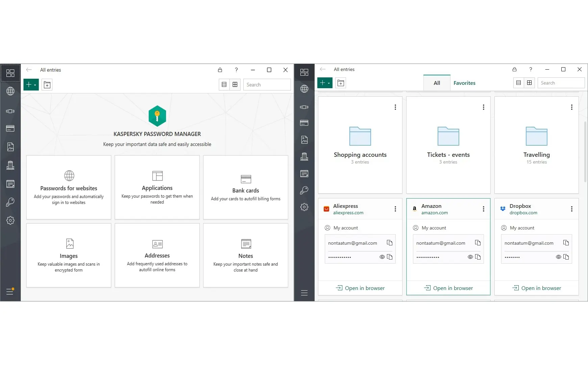The width and height of the screenshot is (588, 365).
Task: Open Websites globe icon in right window sidebar
Action: click(x=304, y=89)
